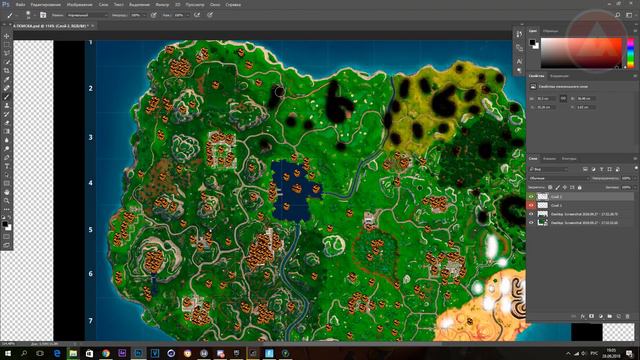Select the Quick Selection tool
The image size is (640, 360).
(x=7, y=62)
